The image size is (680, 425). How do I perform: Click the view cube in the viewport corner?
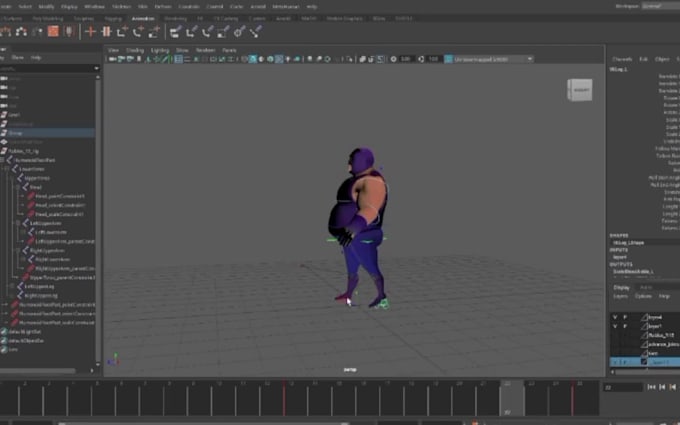point(579,90)
